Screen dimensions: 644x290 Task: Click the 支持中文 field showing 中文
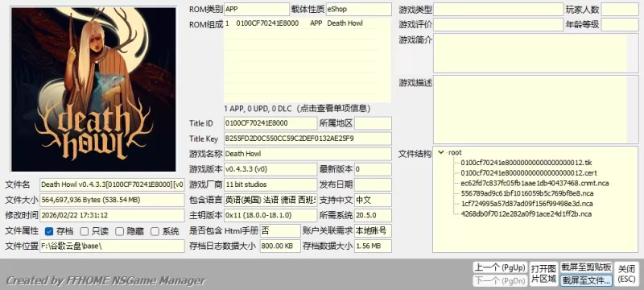coord(373,200)
